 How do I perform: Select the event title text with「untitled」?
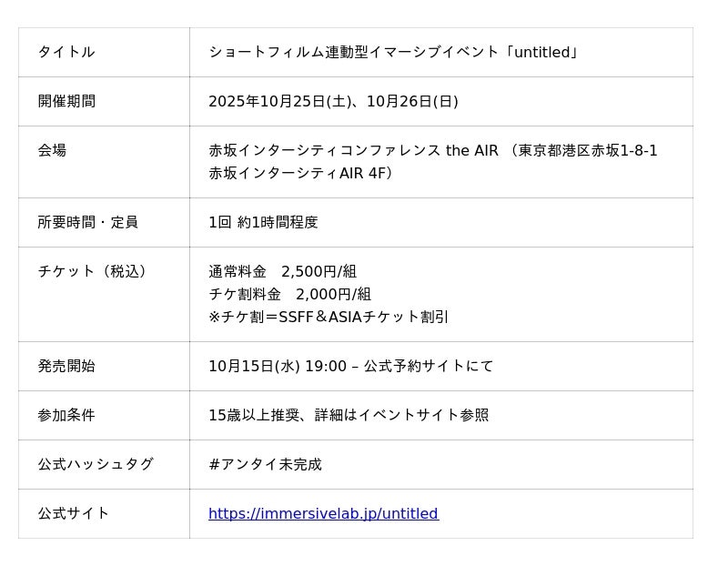[394, 52]
